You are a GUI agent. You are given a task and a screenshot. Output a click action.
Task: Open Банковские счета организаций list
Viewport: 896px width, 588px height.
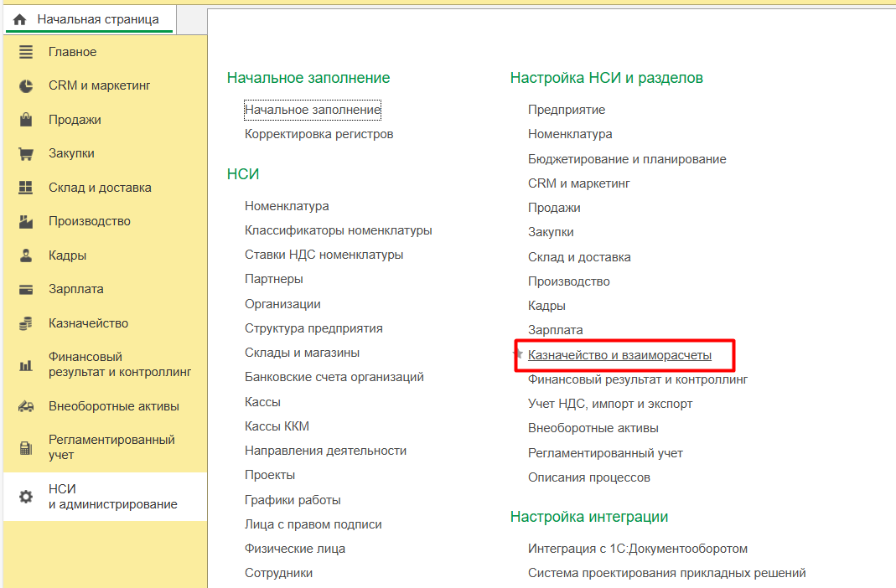pos(334,377)
